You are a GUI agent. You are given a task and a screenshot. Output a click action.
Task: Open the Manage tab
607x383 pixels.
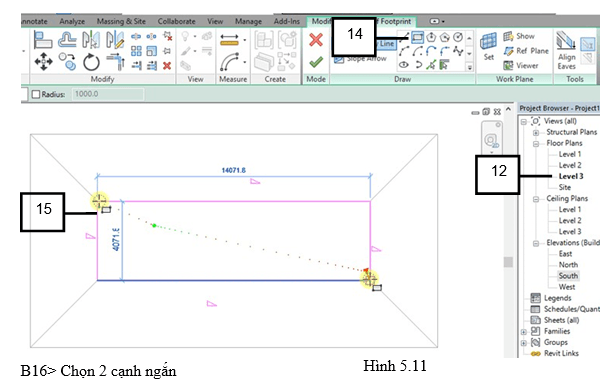coord(248,22)
